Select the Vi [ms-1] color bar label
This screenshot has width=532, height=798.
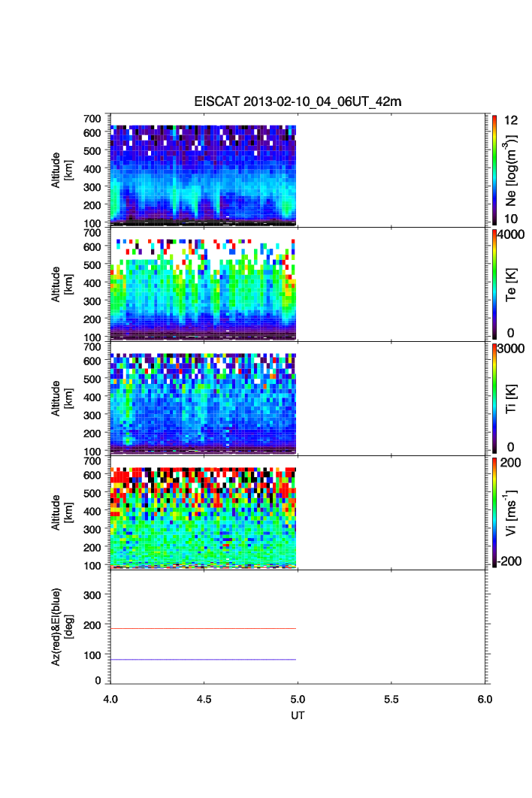(510, 513)
